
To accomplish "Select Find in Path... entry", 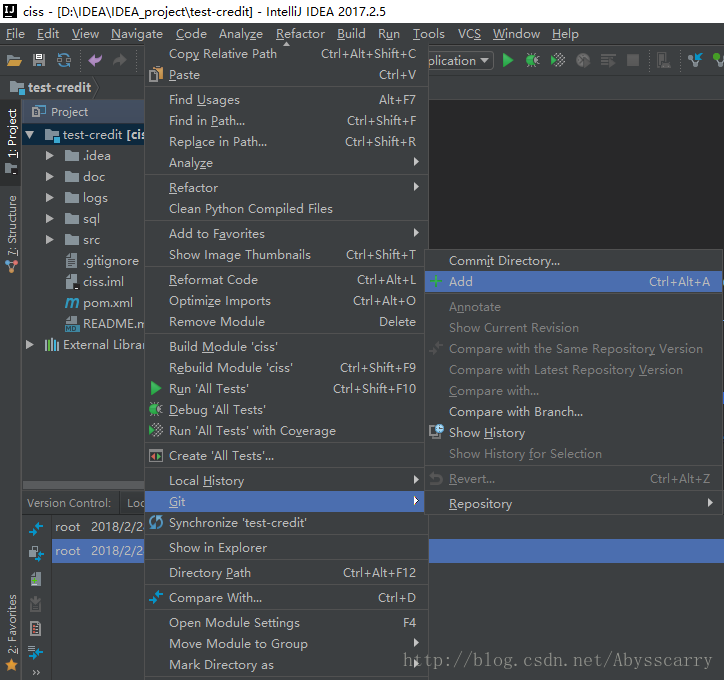I will pyautogui.click(x=284, y=121).
